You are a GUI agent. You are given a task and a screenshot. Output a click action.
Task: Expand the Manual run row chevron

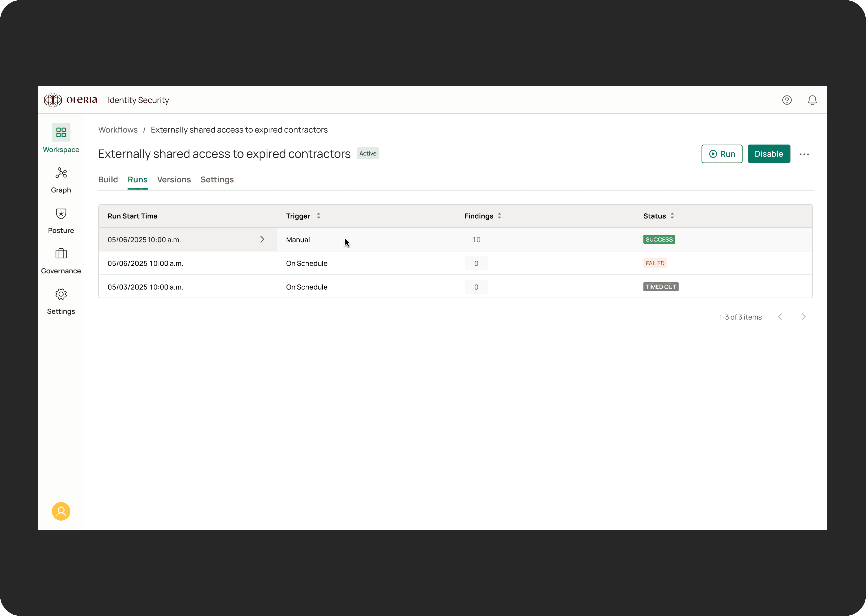tap(262, 239)
